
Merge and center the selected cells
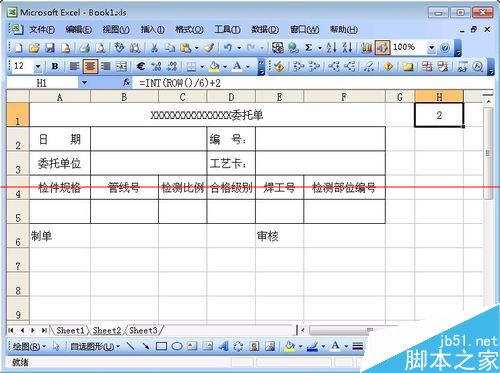pyautogui.click(x=121, y=66)
